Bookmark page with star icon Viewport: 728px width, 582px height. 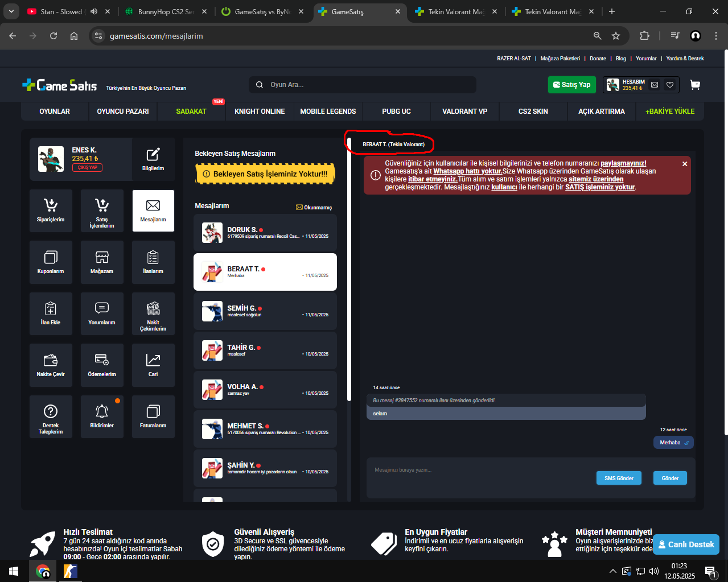coord(616,36)
